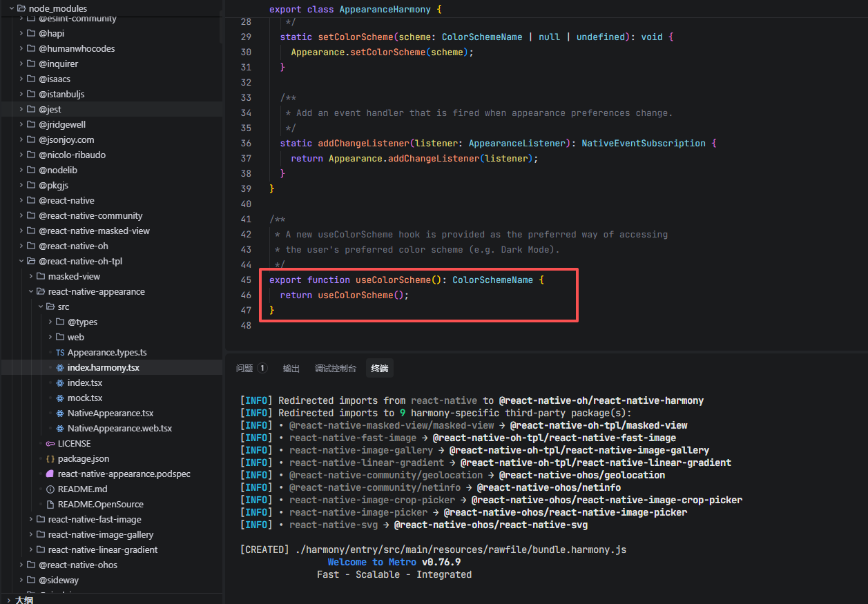Screen dimensions: 868x604
Task: Open the LICENSE file
Action: pyautogui.click(x=74, y=443)
